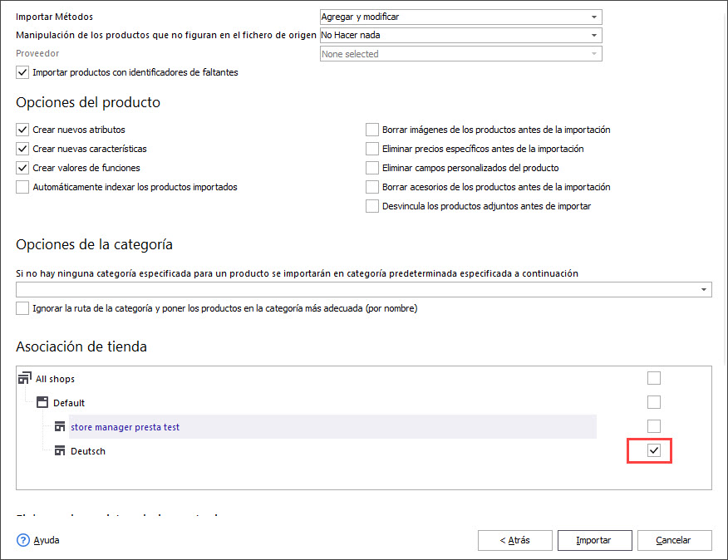Open the Proveedor None selected dropdown

[460, 54]
